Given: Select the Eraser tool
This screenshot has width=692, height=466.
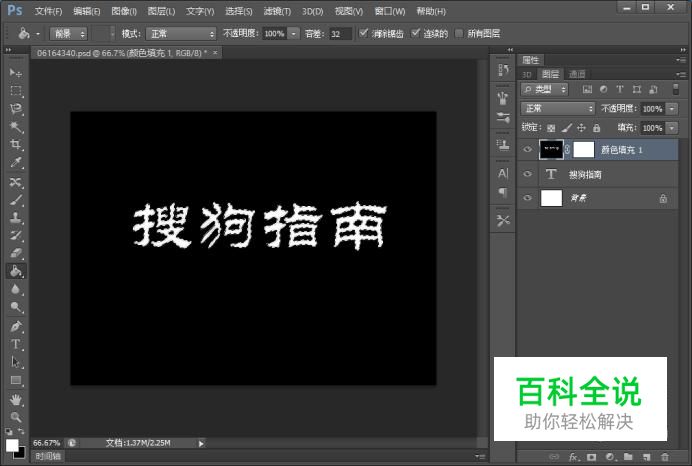Looking at the screenshot, I should point(16,253).
